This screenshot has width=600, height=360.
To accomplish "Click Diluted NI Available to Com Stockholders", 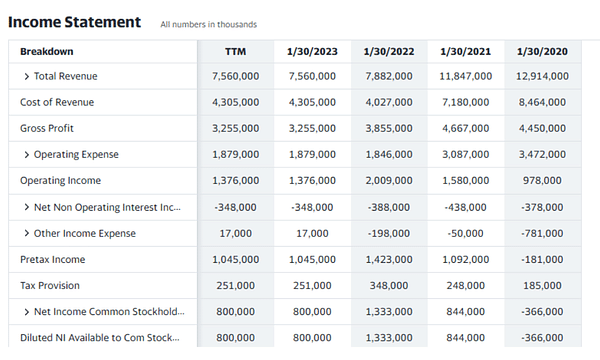I will (99, 338).
